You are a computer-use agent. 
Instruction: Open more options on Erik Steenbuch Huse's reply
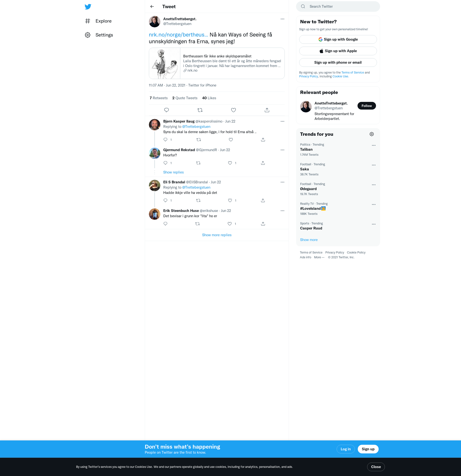coord(282,211)
